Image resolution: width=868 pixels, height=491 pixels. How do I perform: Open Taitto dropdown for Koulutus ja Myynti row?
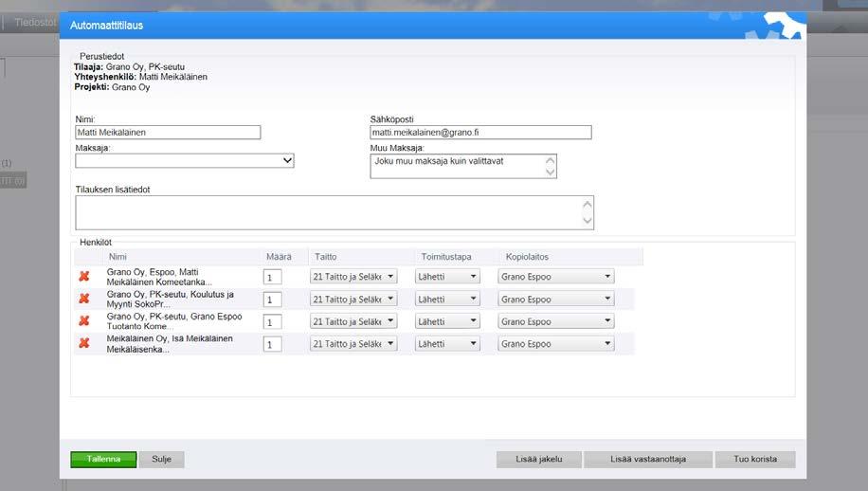point(353,299)
